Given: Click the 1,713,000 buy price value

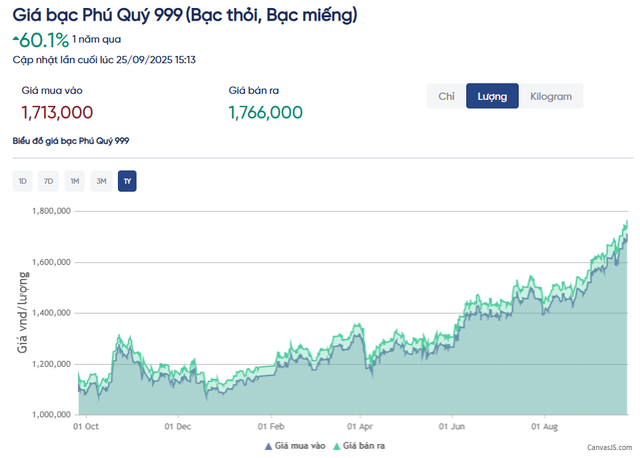Looking at the screenshot, I should pyautogui.click(x=57, y=112).
